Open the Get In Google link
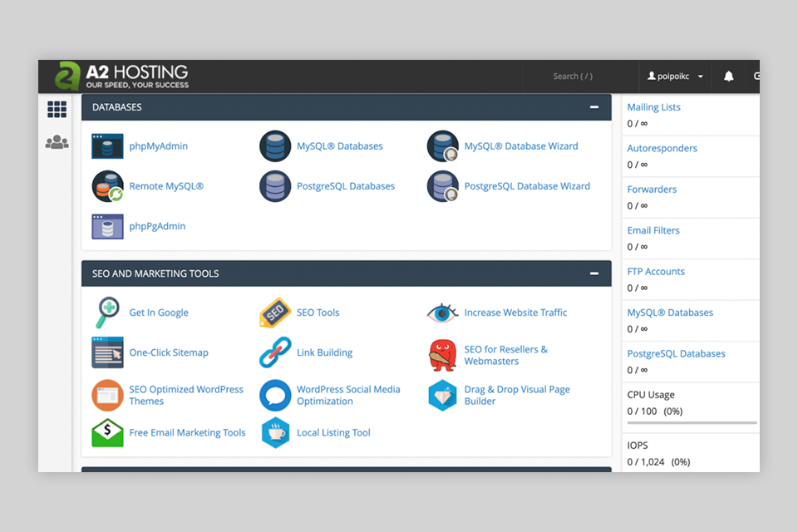The height and width of the screenshot is (532, 798). 159,313
